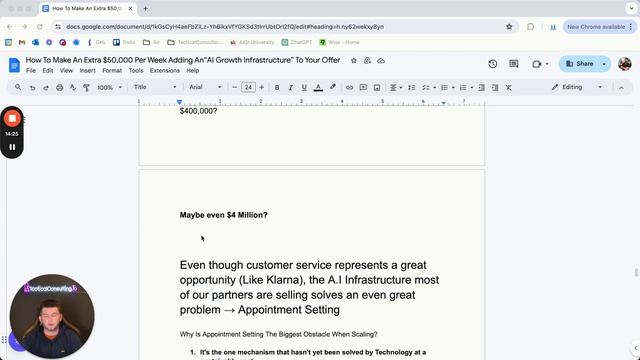
Task: Toggle italic formatting
Action: pyautogui.click(x=291, y=87)
